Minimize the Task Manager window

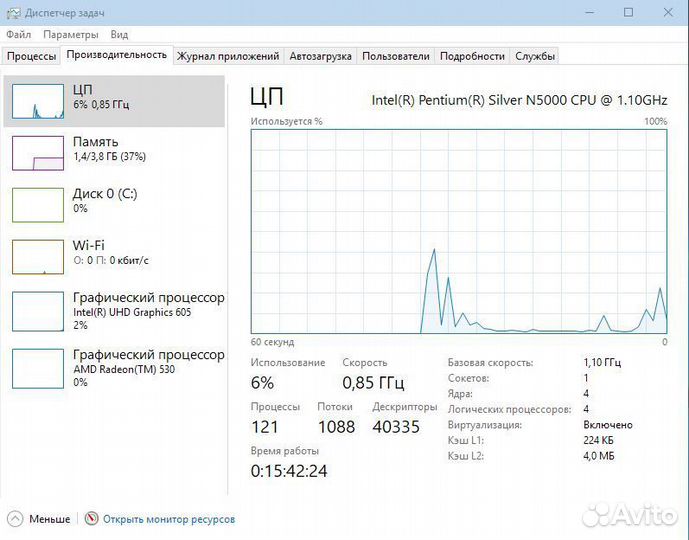point(590,12)
